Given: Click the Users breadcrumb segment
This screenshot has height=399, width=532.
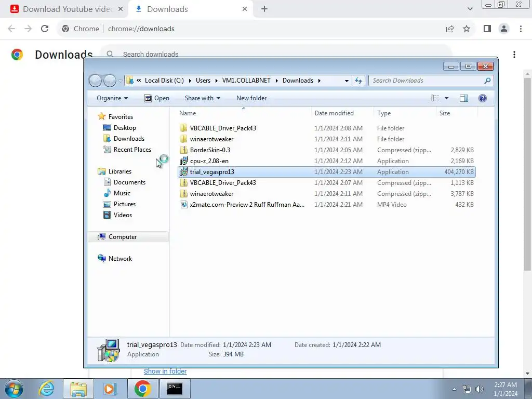Looking at the screenshot, I should coord(203,81).
